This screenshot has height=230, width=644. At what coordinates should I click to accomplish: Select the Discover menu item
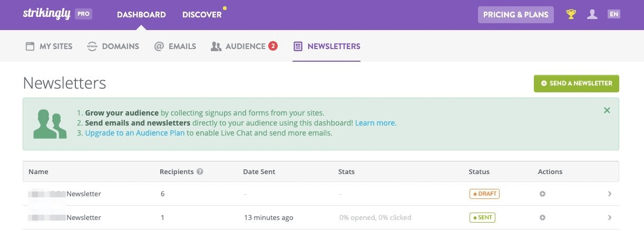point(202,15)
